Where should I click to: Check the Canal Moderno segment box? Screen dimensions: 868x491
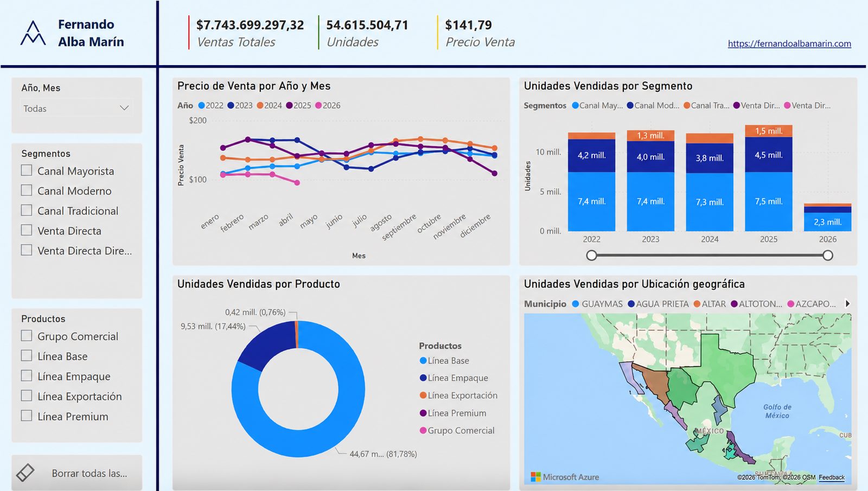27,190
